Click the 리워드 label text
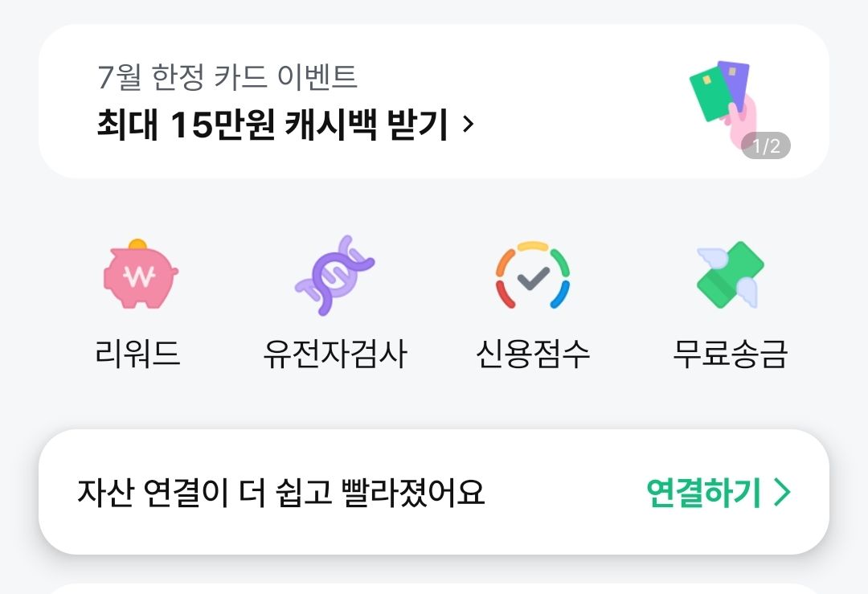Image resolution: width=868 pixels, height=594 pixels. [x=141, y=354]
